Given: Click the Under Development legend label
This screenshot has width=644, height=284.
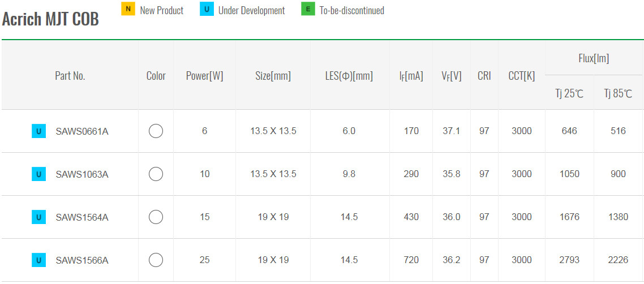Looking at the screenshot, I should [251, 11].
